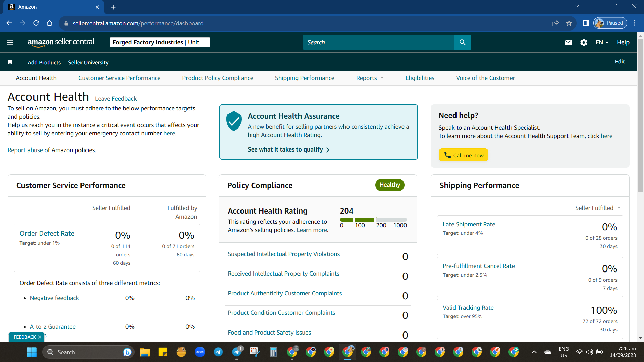This screenshot has height=362, width=644.
Task: Open a new browser tab
Action: (113, 7)
